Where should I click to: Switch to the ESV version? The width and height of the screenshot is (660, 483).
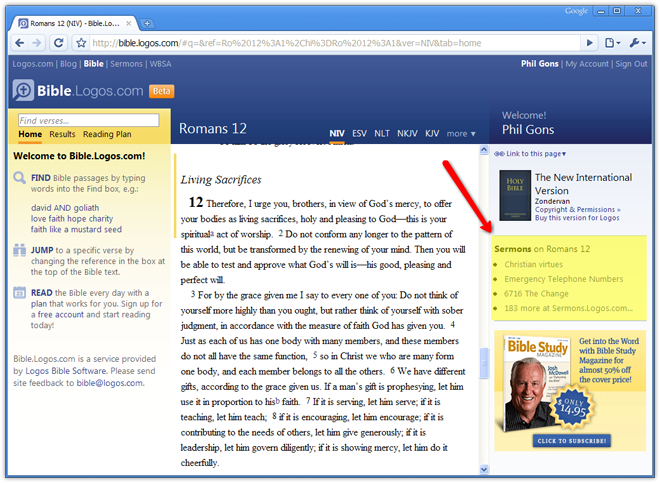(x=359, y=133)
